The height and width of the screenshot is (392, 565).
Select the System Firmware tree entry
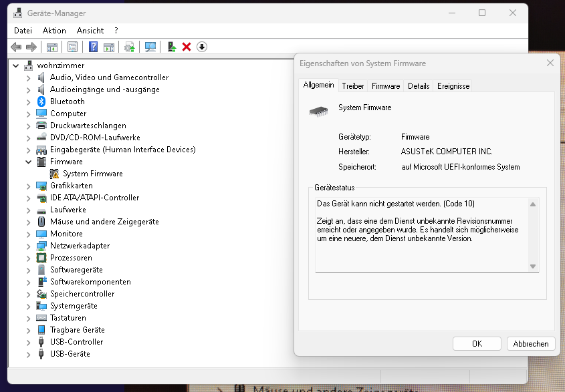[92, 174]
